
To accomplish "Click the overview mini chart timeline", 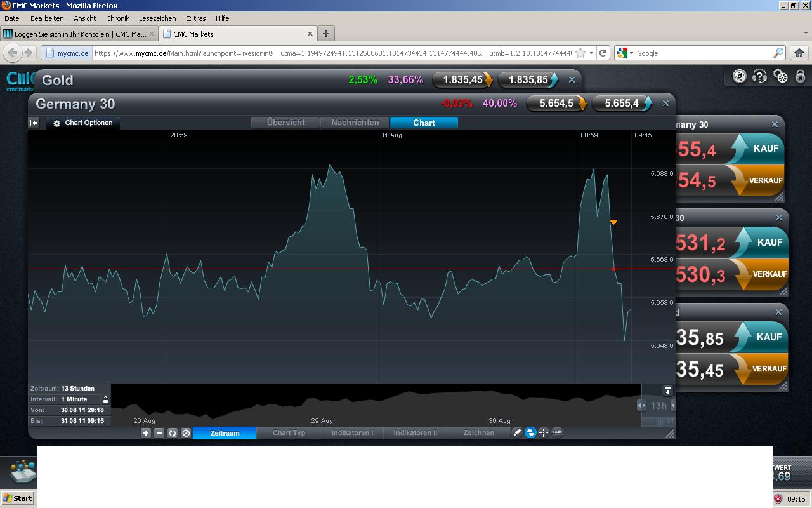I will coord(376,405).
